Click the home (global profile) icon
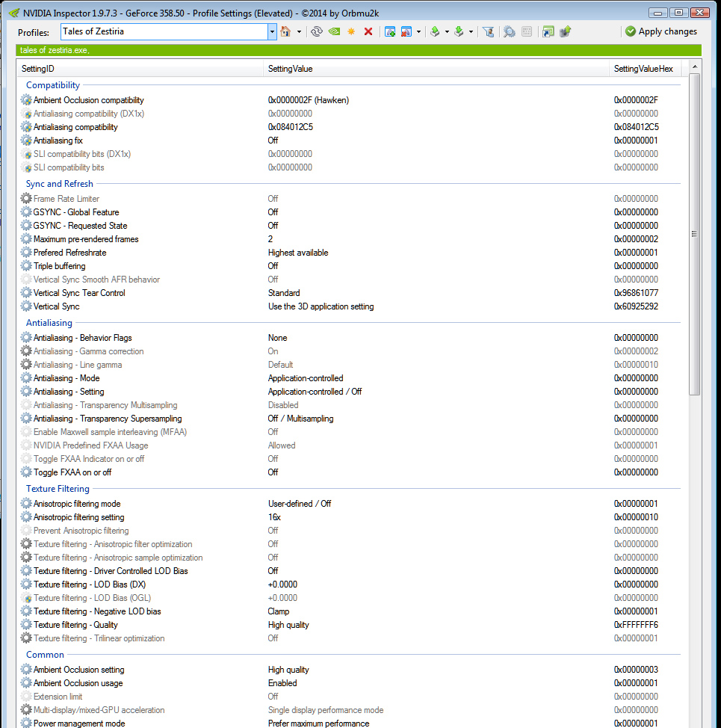721x728 pixels. 285,31
